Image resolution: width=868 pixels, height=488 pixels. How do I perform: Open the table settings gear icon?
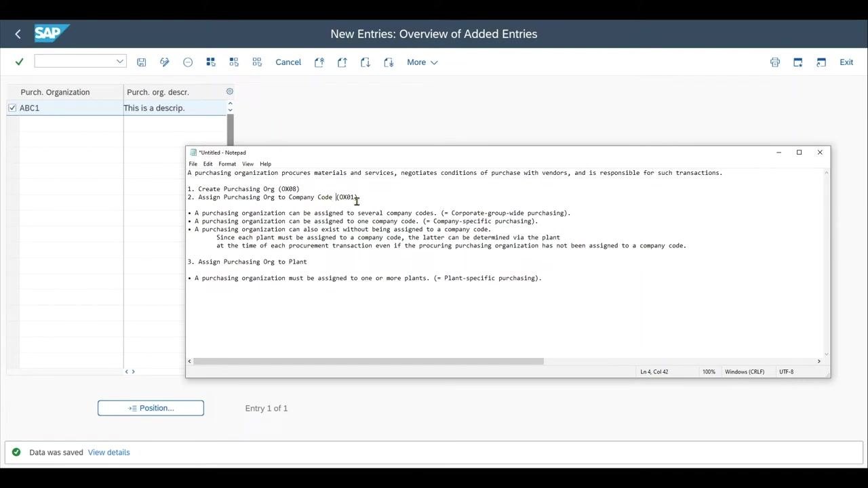click(229, 91)
